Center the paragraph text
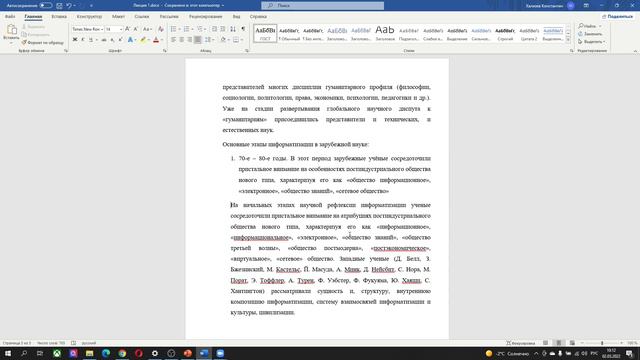 182,40
